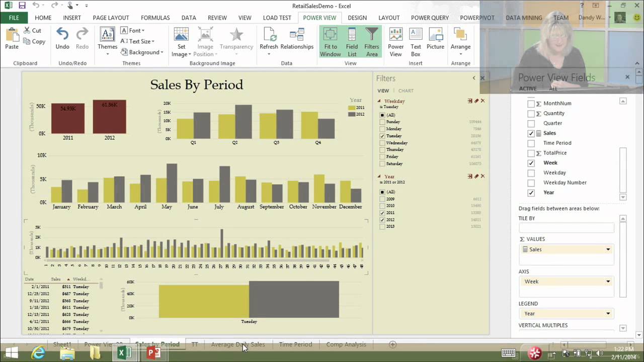Check the Monday weekday filter

tap(382, 129)
